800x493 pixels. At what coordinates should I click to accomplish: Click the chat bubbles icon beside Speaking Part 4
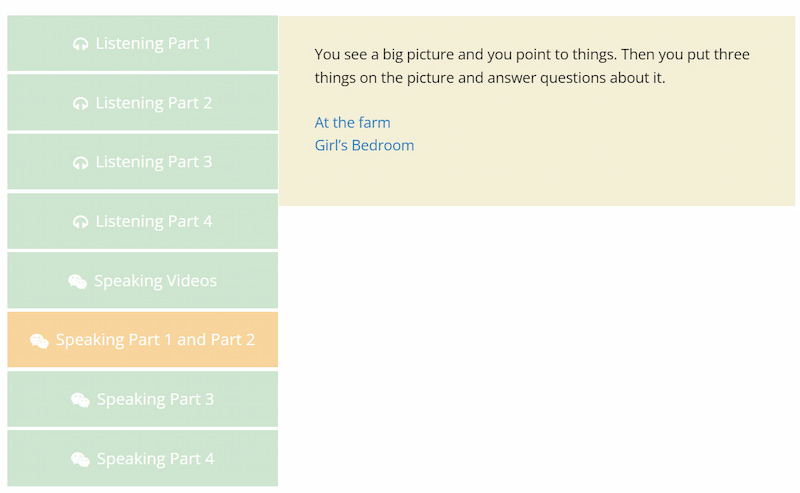(80, 460)
